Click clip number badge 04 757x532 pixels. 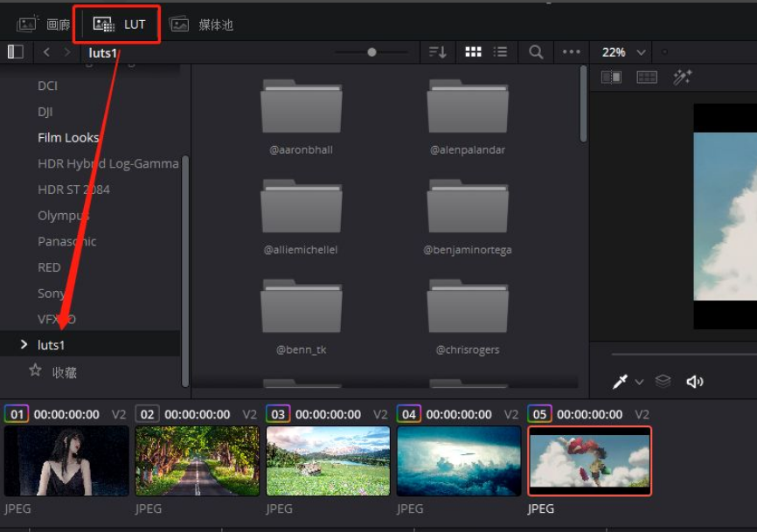[409, 414]
